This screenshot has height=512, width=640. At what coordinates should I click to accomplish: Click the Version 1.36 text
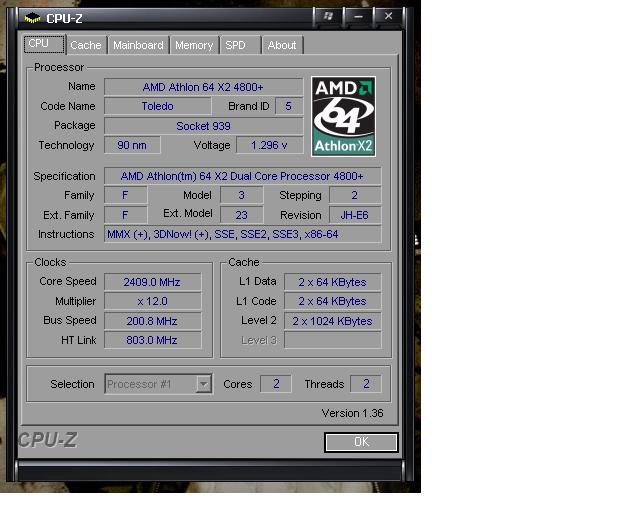(352, 413)
